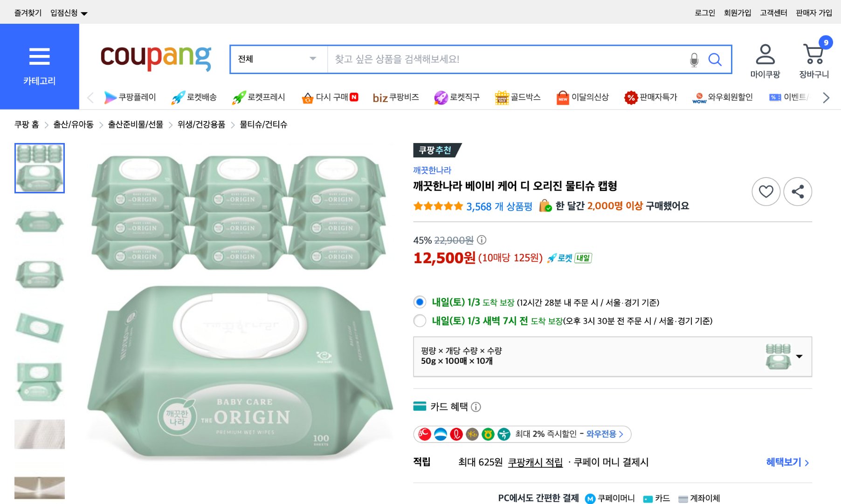
Task: Click the share icon on the product
Action: pos(798,191)
